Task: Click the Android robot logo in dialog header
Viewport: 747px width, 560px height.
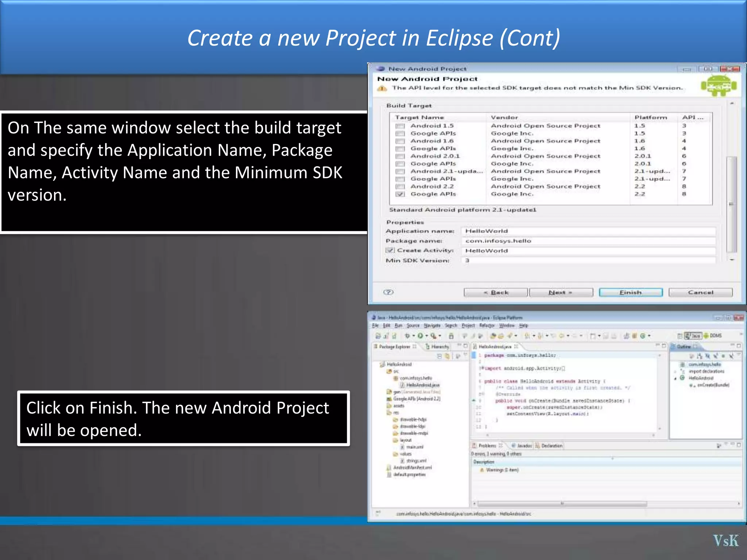Action: (x=719, y=86)
